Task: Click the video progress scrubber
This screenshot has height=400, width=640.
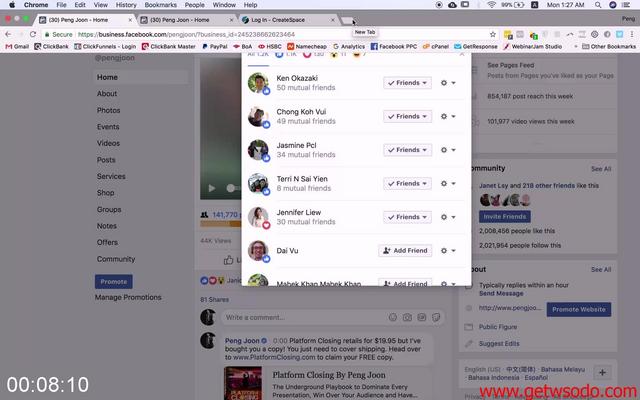Action: pos(231,188)
